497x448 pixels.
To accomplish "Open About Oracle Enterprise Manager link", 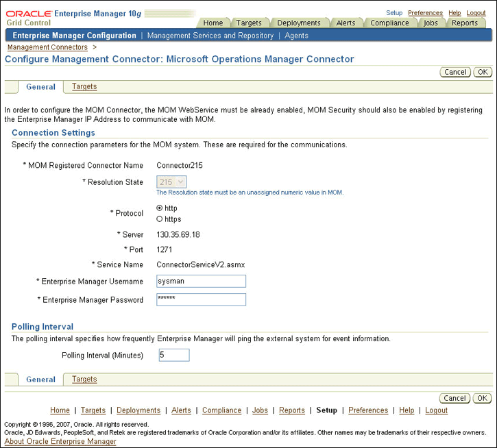I will tap(60, 441).
